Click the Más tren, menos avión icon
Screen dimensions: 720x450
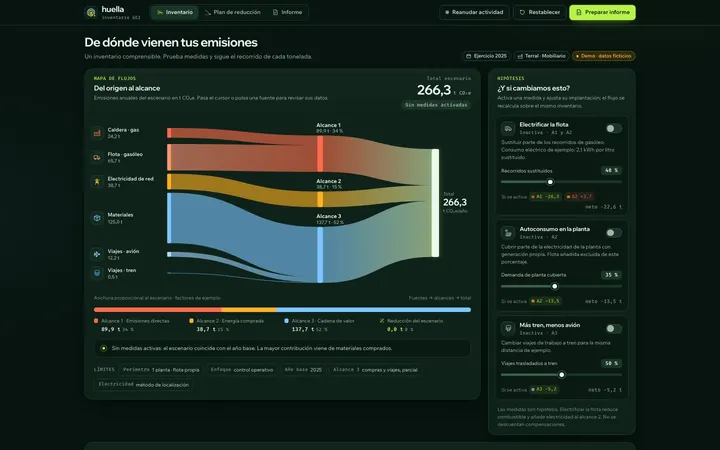point(508,328)
